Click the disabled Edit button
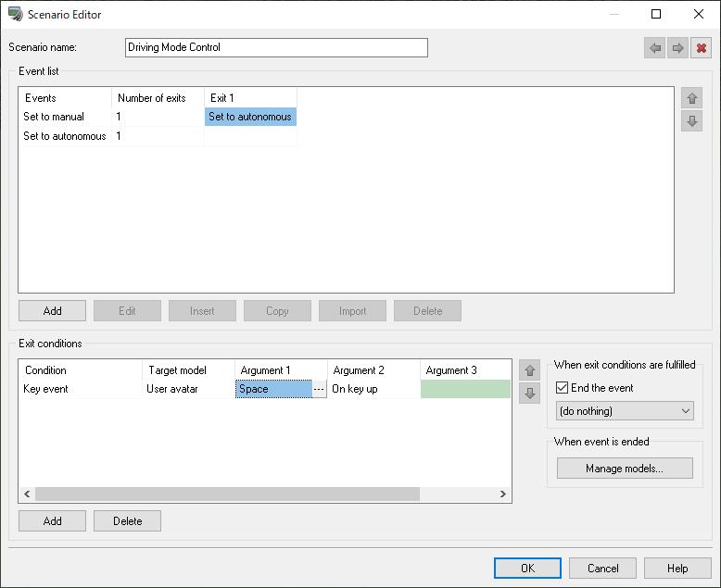Viewport: 721px width, 588px height. (127, 311)
